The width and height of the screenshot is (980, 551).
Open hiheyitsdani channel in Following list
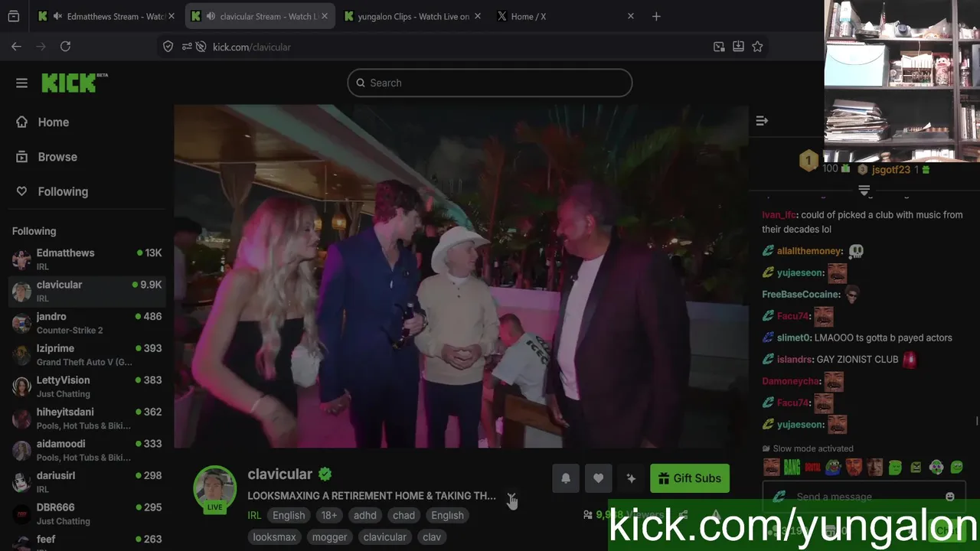point(87,419)
